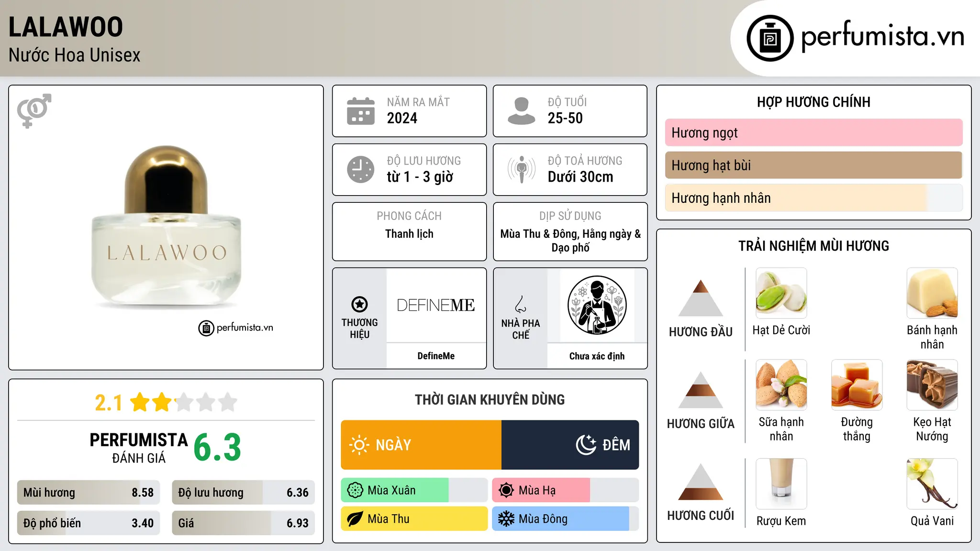This screenshot has width=980, height=551.
Task: Click the brown Hương hạt bùi accord bar
Action: [x=813, y=165]
